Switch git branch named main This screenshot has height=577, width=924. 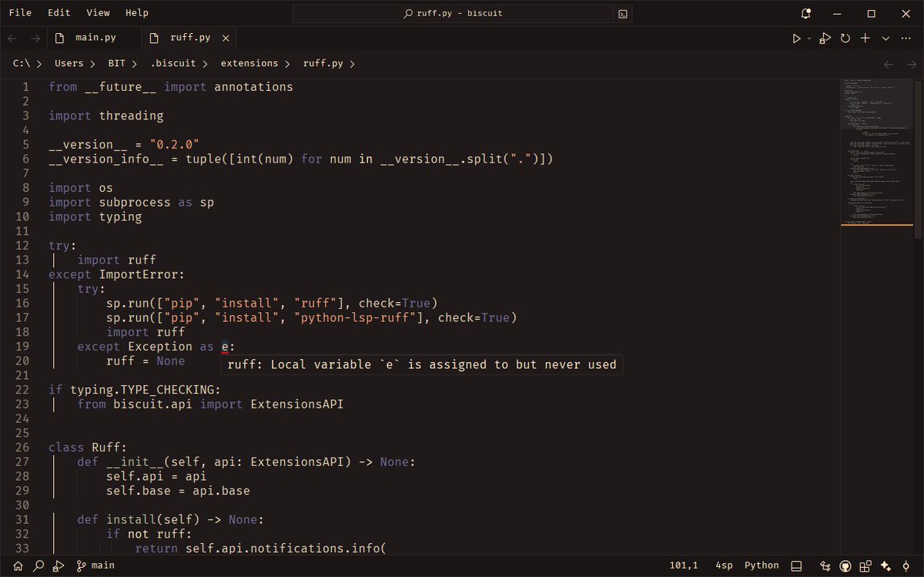102,565
